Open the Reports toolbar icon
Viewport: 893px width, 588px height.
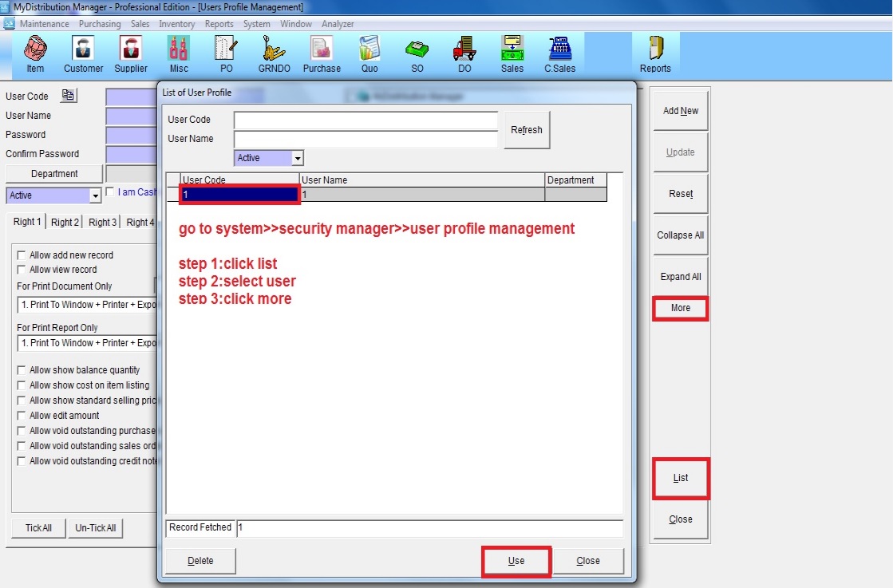point(655,53)
